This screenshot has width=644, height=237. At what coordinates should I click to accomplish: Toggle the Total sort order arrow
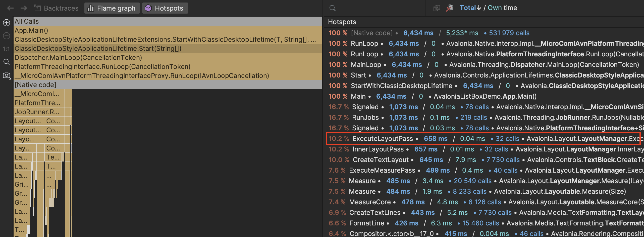479,8
